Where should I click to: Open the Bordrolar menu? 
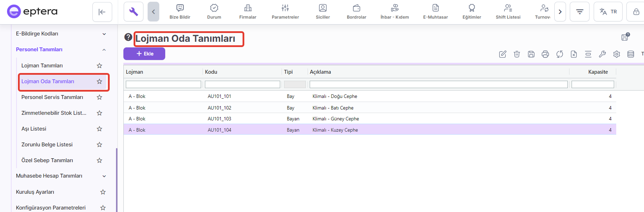[x=356, y=12]
